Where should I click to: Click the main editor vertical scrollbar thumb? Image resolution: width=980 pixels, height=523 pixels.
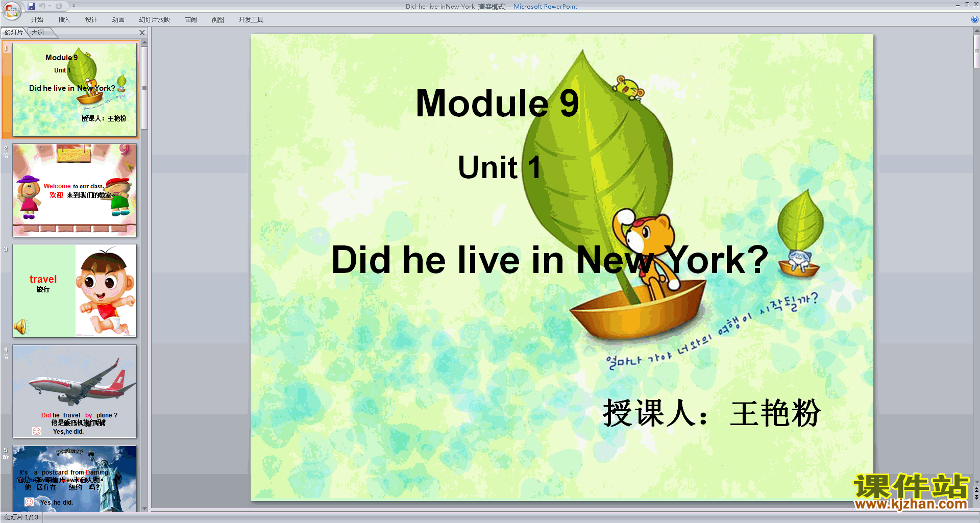(x=976, y=52)
